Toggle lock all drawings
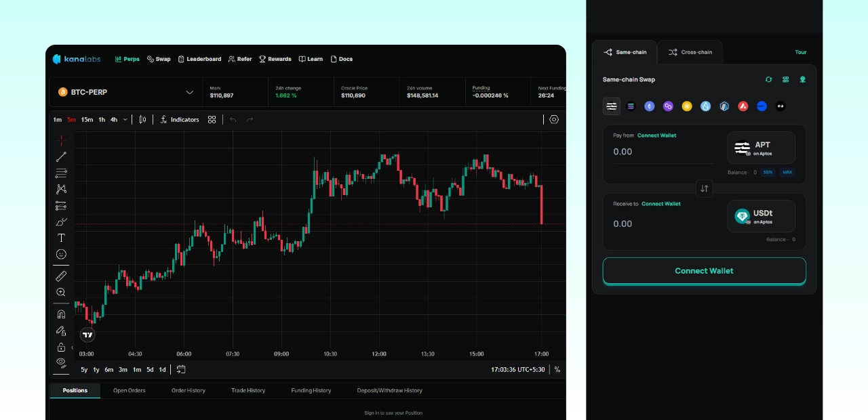 click(x=61, y=347)
